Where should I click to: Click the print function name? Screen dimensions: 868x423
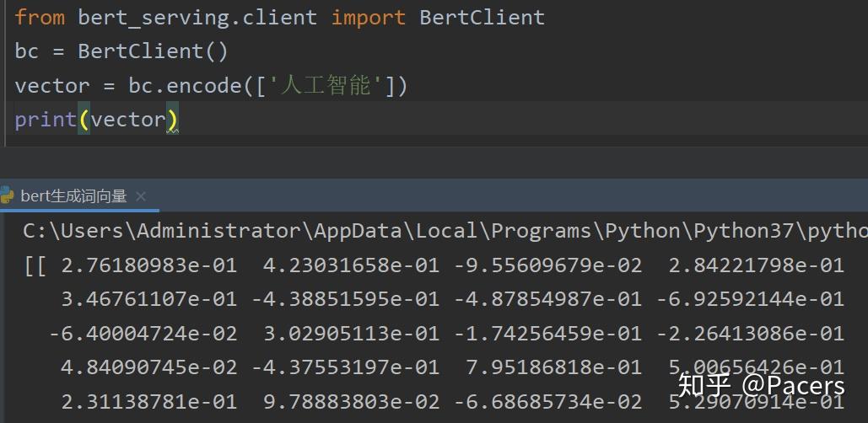46,120
